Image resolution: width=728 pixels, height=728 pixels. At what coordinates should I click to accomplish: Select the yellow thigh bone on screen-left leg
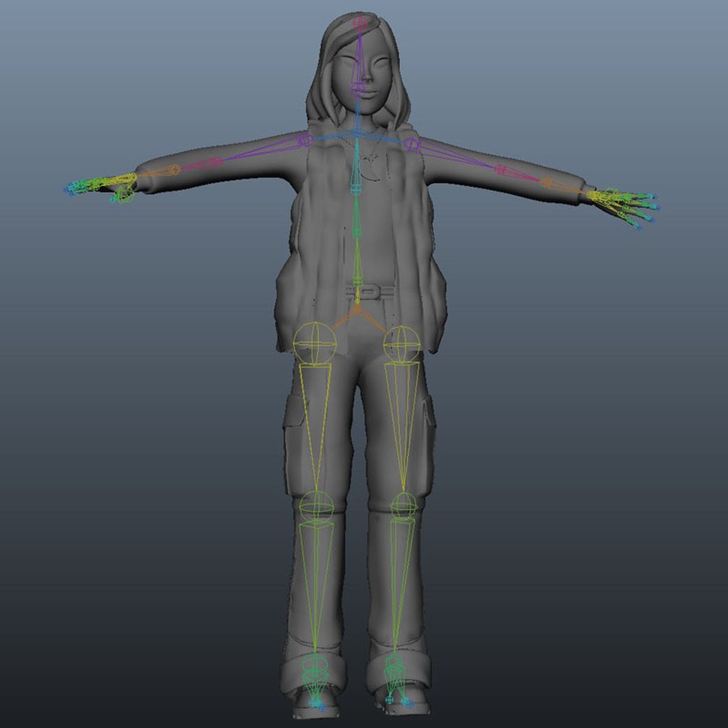(315, 427)
